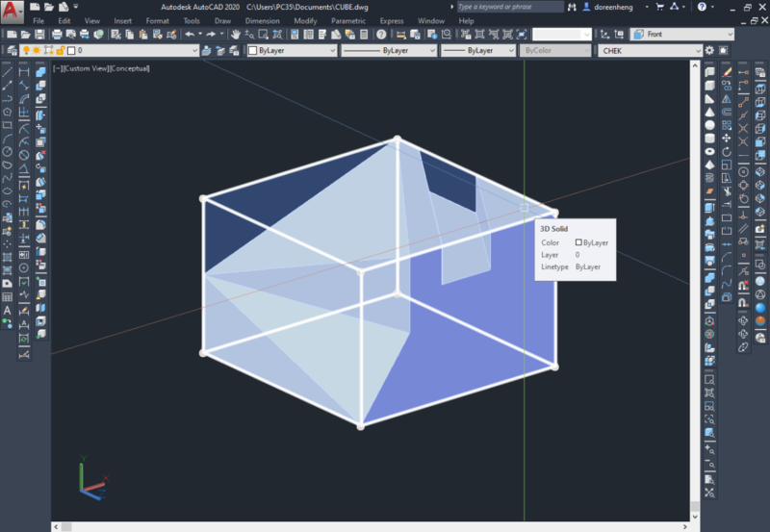Open the Layer Properties manager icon

pyautogui.click(x=10, y=50)
